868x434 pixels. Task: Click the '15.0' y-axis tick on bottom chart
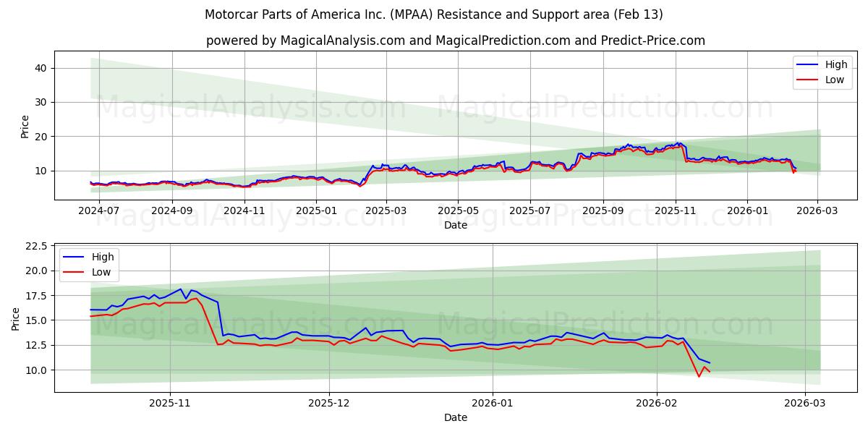point(38,320)
